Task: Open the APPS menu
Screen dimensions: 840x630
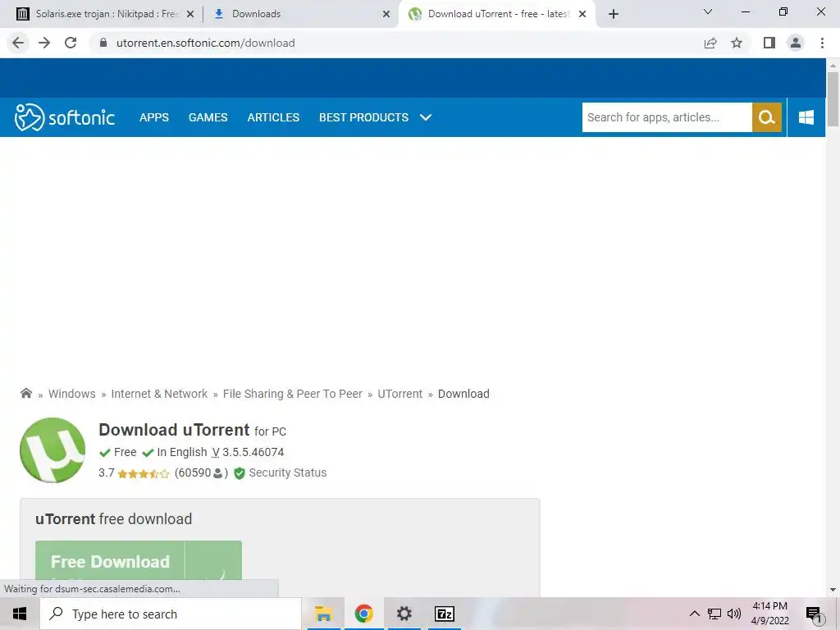Action: [x=154, y=117]
